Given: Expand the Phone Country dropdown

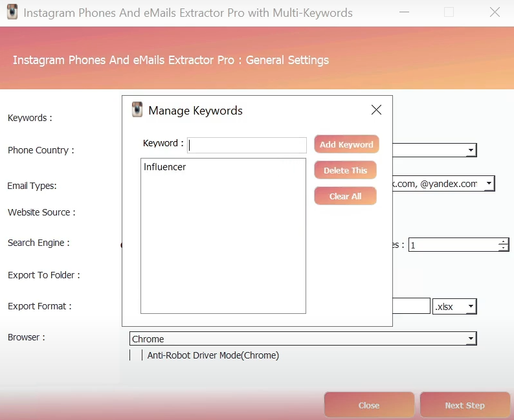Looking at the screenshot, I should pyautogui.click(x=471, y=150).
